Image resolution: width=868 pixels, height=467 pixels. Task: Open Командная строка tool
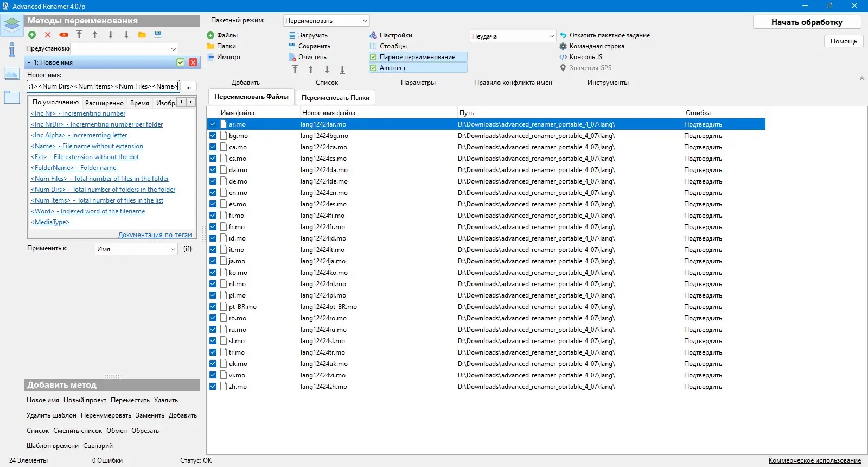(x=592, y=46)
